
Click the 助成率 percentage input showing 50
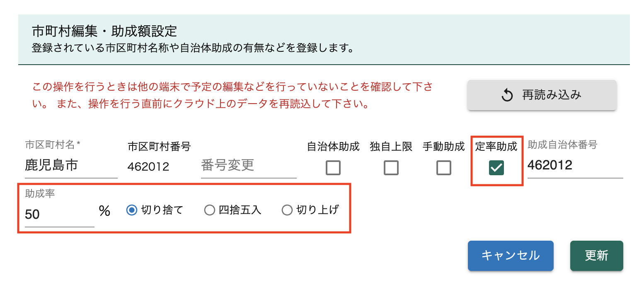59,214
